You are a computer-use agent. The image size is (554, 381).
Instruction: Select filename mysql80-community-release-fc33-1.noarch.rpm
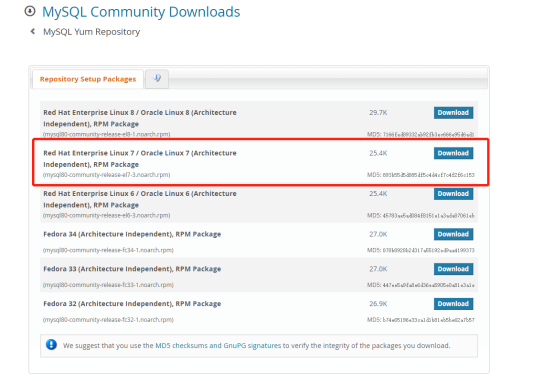(x=108, y=285)
